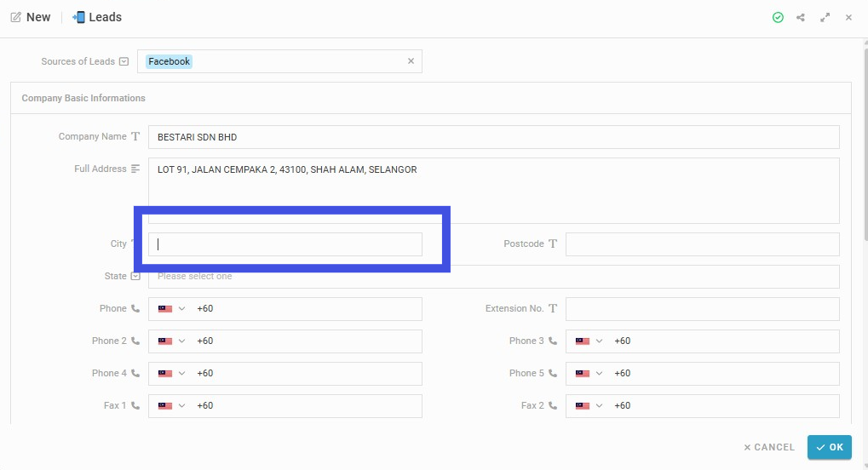
Task: Click the Malaysia flag in Phone 3 field
Action: tap(583, 341)
